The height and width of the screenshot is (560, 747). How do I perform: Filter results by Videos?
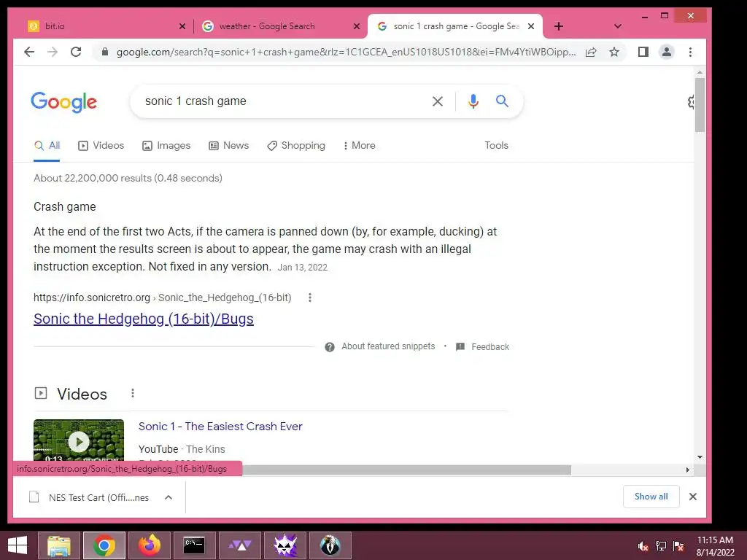point(101,145)
